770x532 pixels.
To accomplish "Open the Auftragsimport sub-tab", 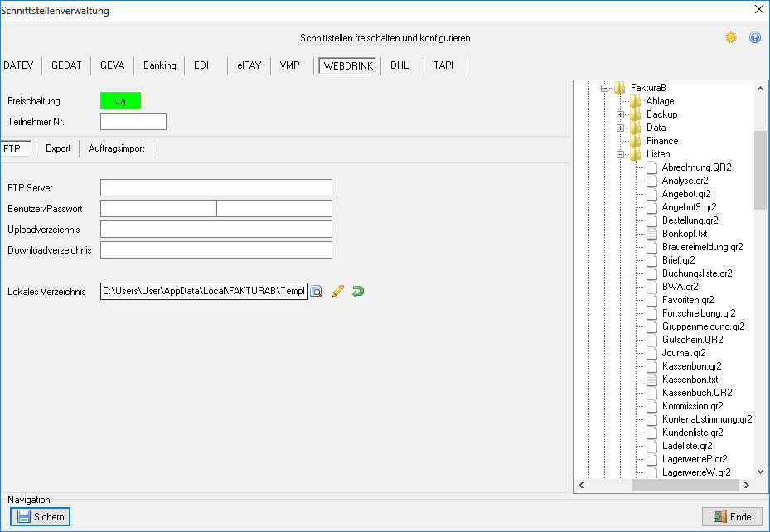I will tap(116, 148).
